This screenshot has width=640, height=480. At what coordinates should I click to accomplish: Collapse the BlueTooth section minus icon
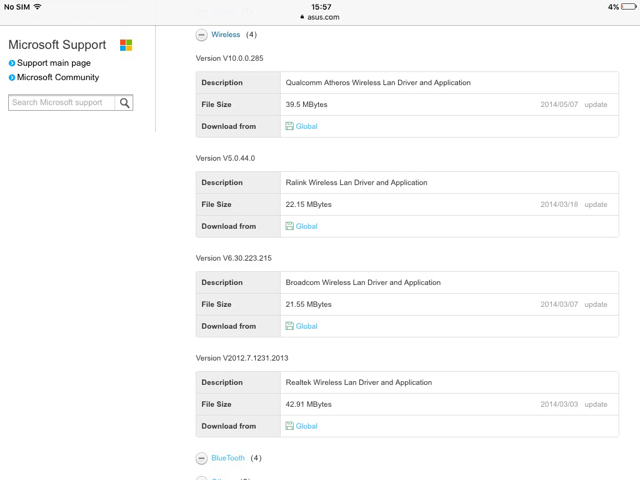(x=201, y=458)
